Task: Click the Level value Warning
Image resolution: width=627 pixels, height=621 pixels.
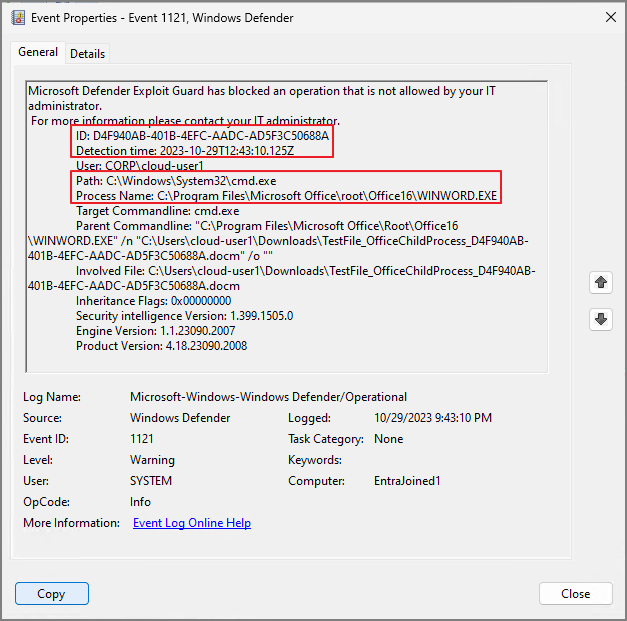Action: [152, 460]
